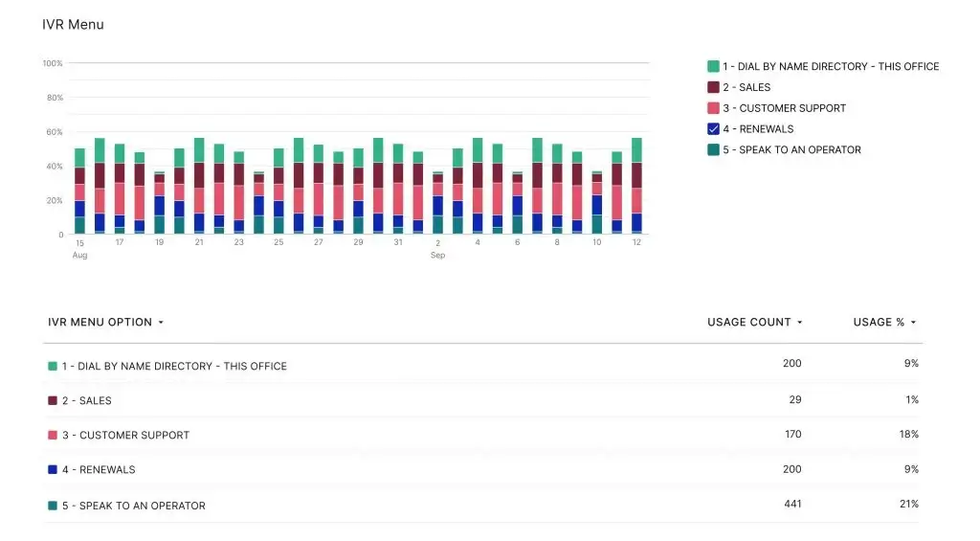Open the Usage % sort dropdown arrow

point(913,323)
